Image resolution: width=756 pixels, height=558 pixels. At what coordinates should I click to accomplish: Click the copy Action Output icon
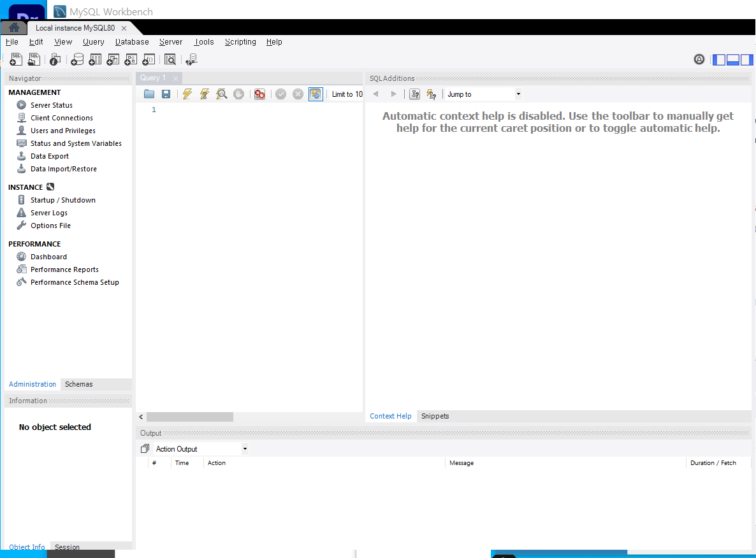(x=145, y=448)
